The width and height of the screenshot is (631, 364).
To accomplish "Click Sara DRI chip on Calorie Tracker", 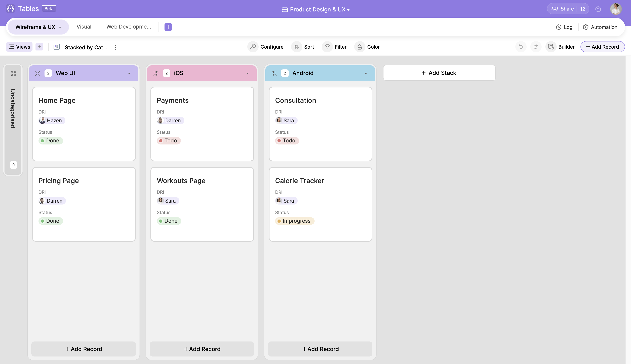I will click(x=286, y=201).
